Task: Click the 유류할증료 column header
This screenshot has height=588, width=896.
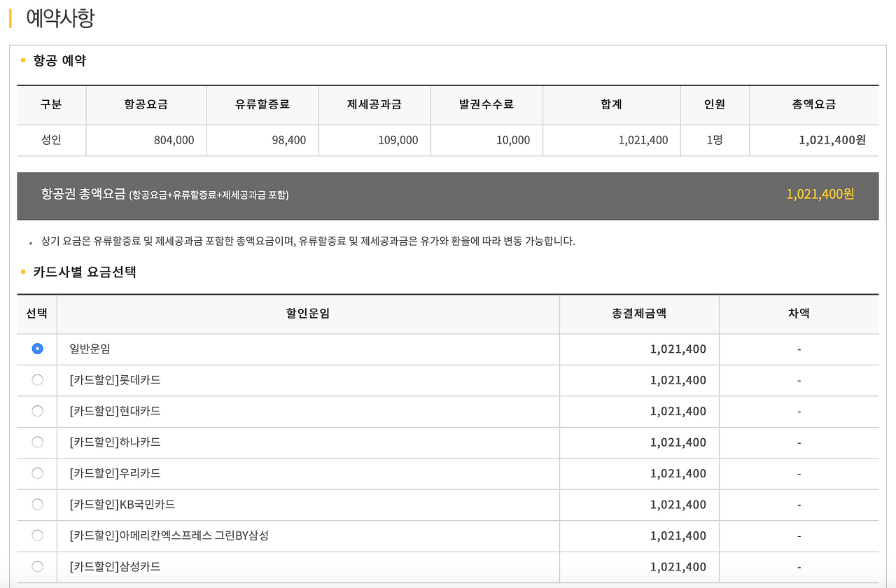Action: pyautogui.click(x=262, y=105)
